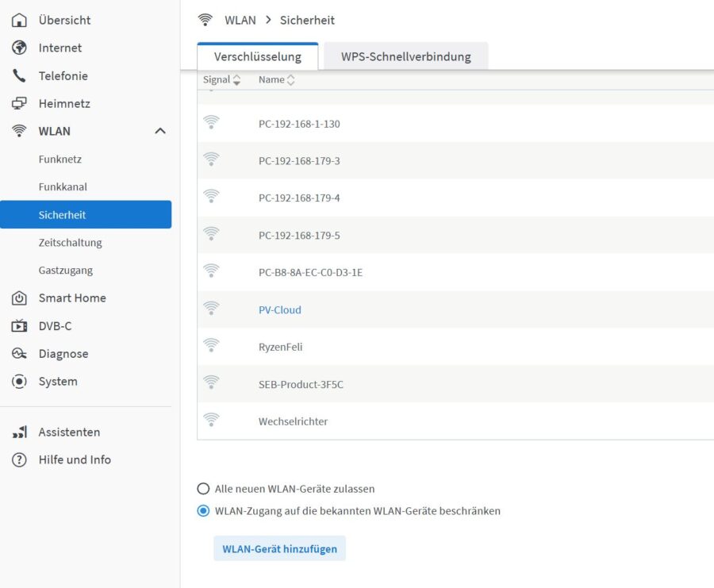The height and width of the screenshot is (588, 714).
Task: Open the Verschlüsselung tab
Action: pos(258,56)
